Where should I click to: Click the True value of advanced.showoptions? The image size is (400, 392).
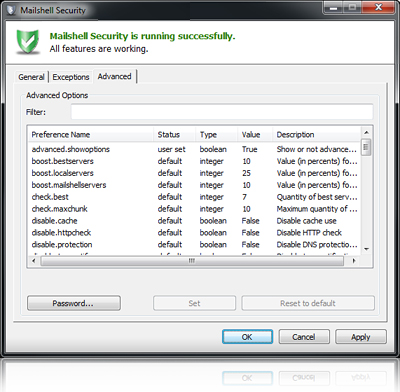point(249,149)
